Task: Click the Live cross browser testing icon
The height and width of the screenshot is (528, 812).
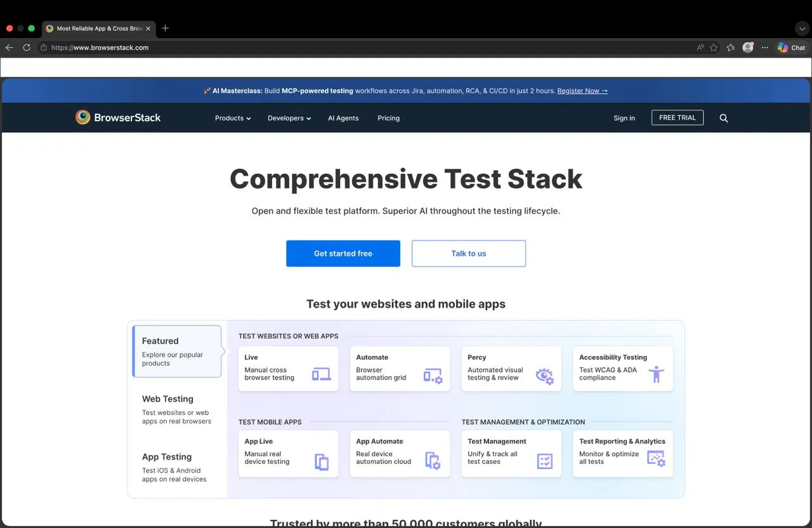Action: pyautogui.click(x=322, y=374)
